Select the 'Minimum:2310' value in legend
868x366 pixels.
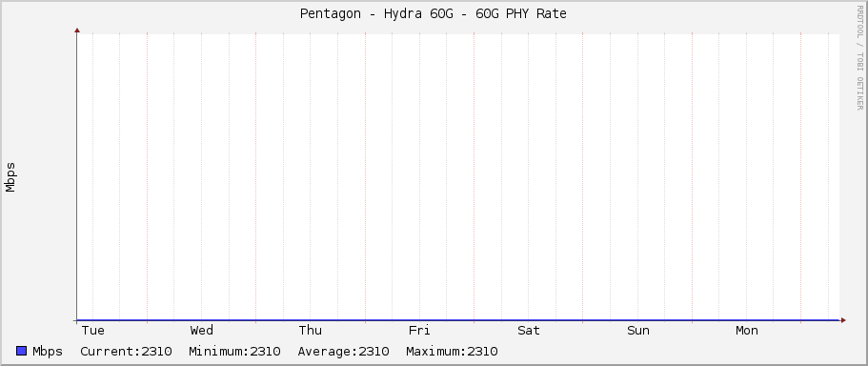[234, 351]
